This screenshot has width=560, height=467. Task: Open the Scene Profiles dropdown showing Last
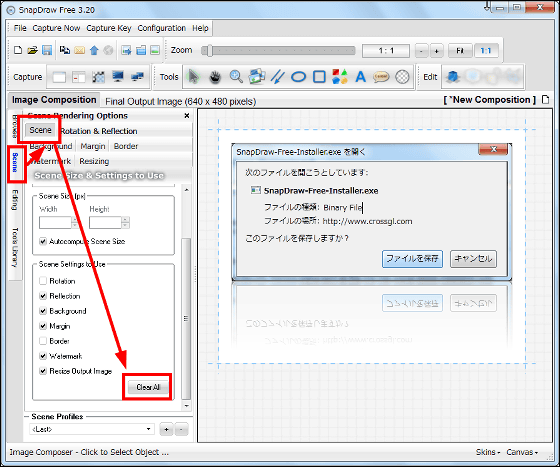(92, 429)
